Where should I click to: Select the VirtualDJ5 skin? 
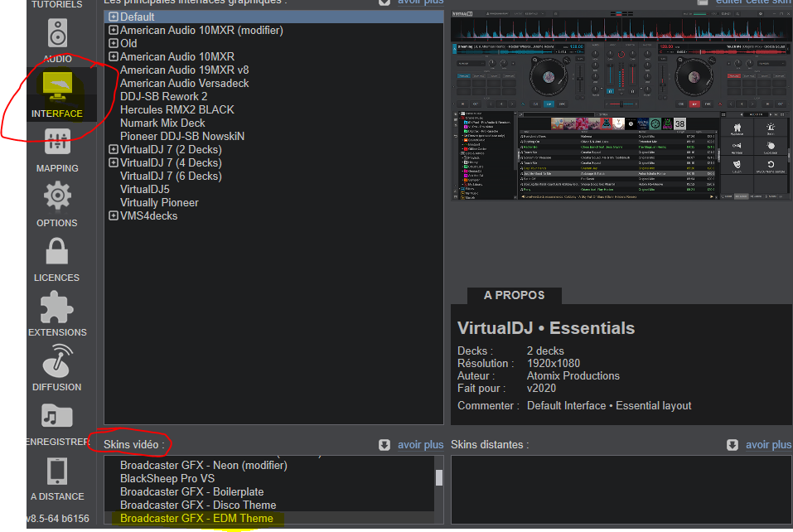[145, 189]
